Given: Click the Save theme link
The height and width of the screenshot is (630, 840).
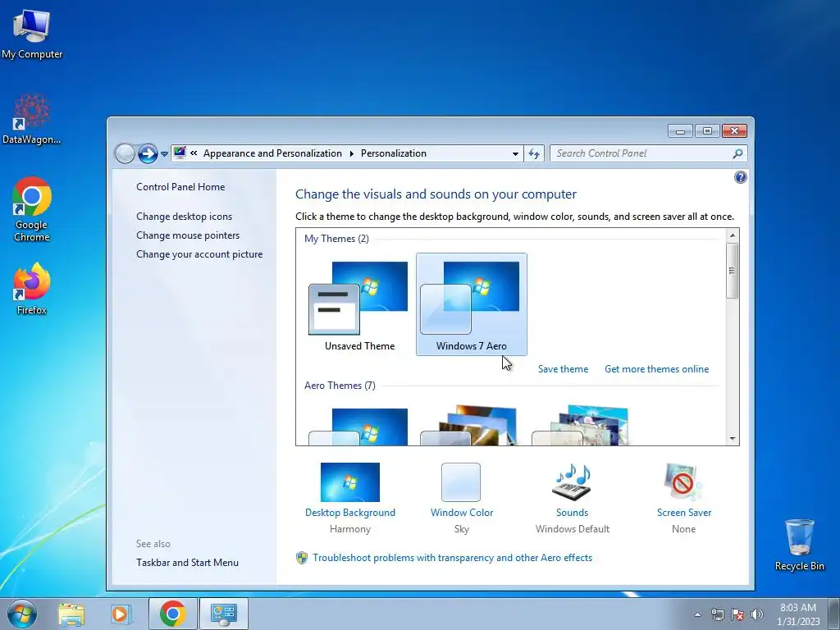Looking at the screenshot, I should [563, 369].
